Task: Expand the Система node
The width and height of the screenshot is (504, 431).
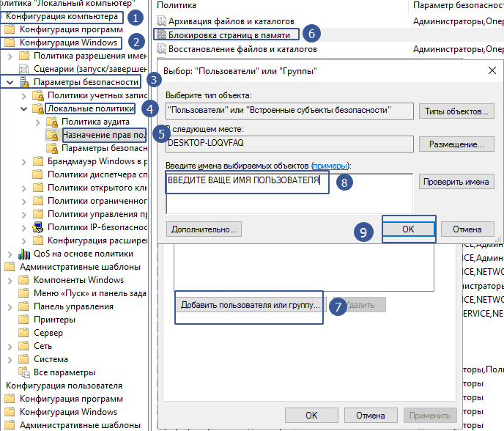Action: 10,360
